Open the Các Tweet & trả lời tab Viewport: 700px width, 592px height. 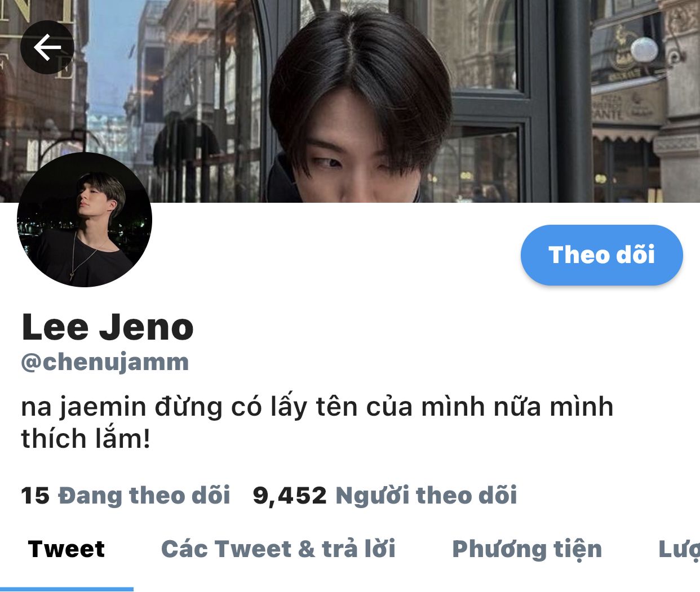[278, 549]
